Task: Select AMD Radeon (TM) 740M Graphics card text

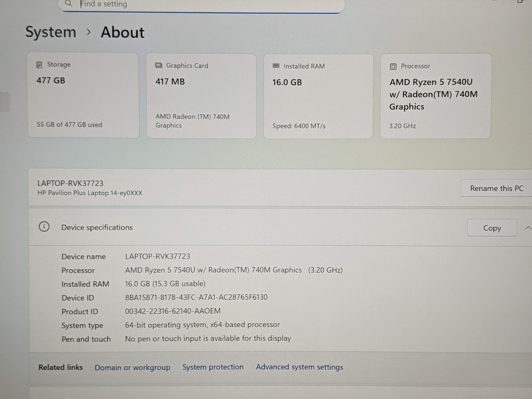Action: coord(193,121)
